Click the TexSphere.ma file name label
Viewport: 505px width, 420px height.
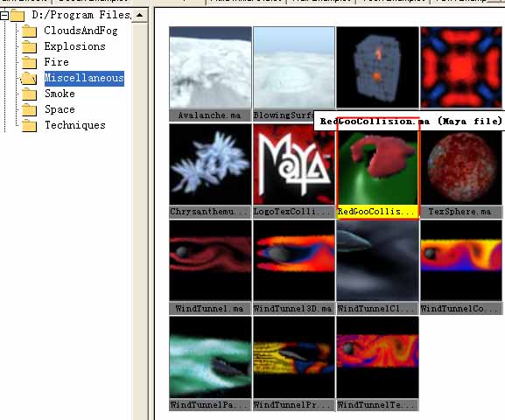[x=461, y=212]
